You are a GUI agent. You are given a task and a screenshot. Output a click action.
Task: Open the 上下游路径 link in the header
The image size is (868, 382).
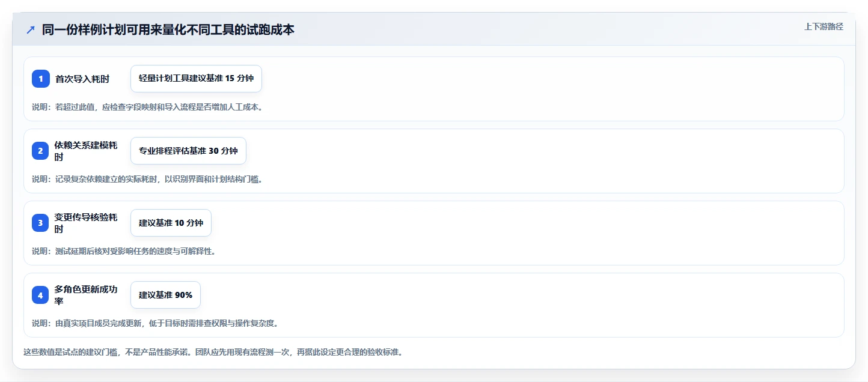[824, 26]
